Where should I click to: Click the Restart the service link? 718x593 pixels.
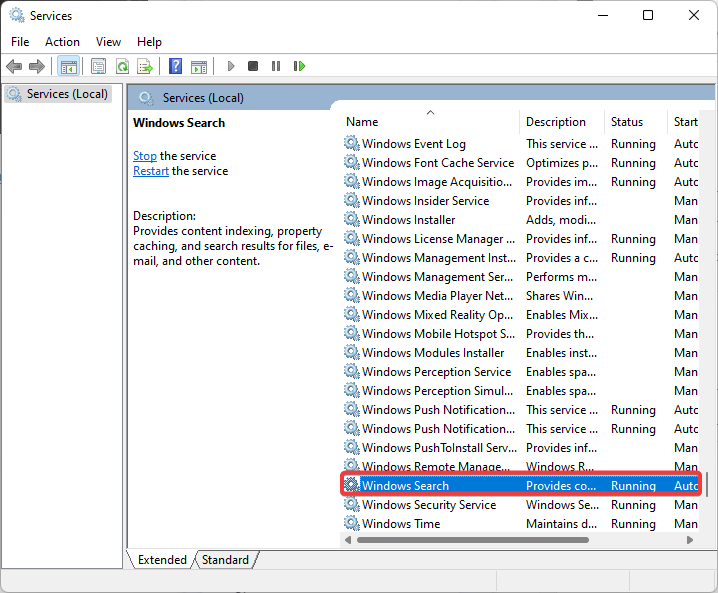[151, 171]
